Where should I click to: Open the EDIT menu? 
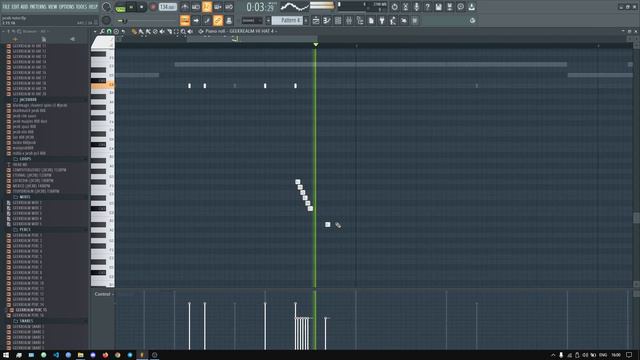click(x=15, y=7)
